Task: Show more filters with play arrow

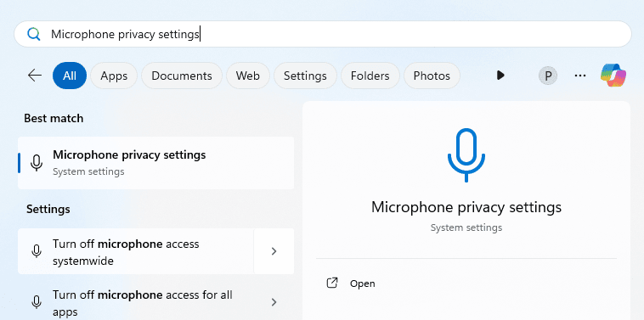Action: tap(500, 76)
